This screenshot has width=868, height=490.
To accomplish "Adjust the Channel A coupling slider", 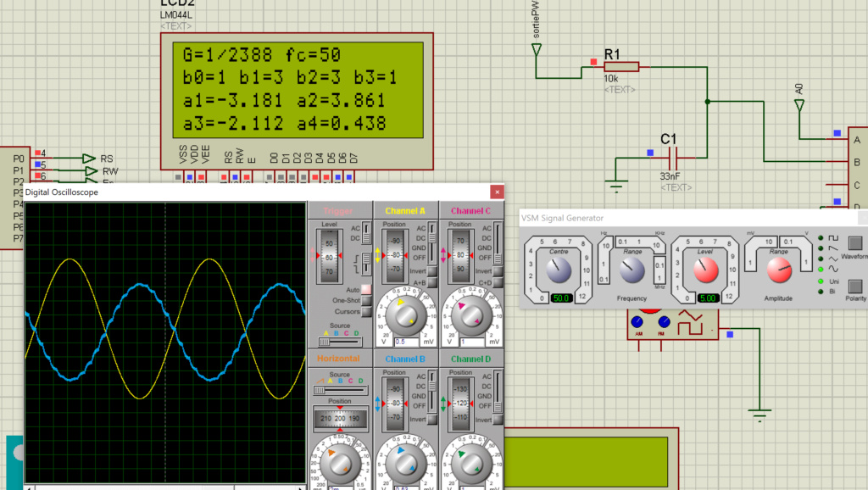I will pyautogui.click(x=432, y=242).
